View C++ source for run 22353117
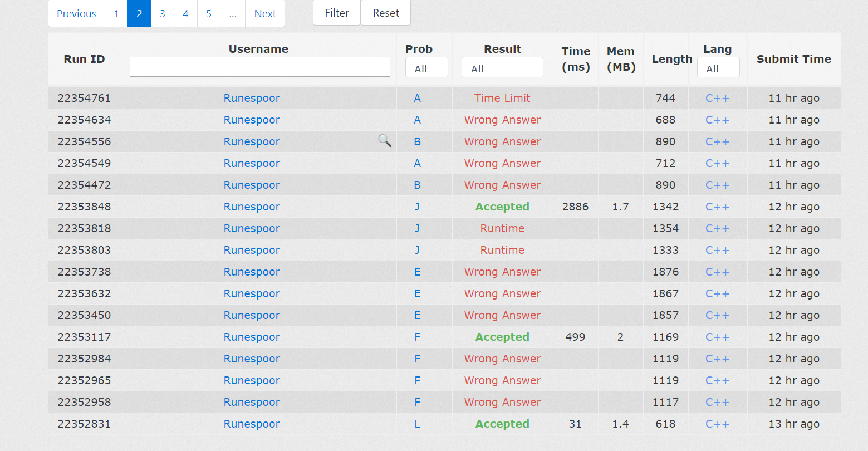This screenshot has height=451, width=868. tap(717, 337)
